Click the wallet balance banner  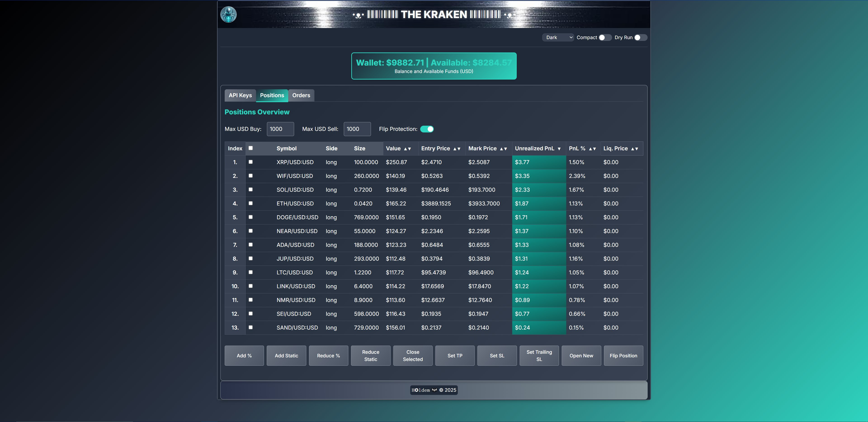click(x=434, y=66)
